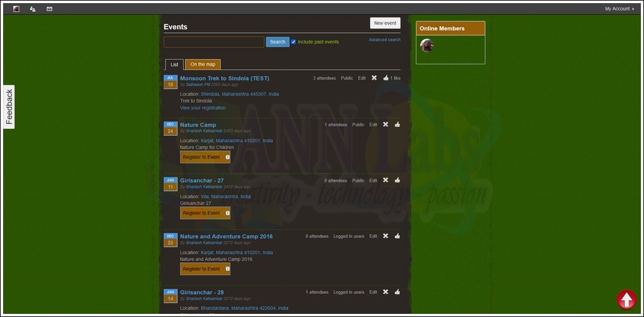This screenshot has height=317, width=644.
Task: Delete the Girisanchar - 28 event
Action: click(386, 292)
